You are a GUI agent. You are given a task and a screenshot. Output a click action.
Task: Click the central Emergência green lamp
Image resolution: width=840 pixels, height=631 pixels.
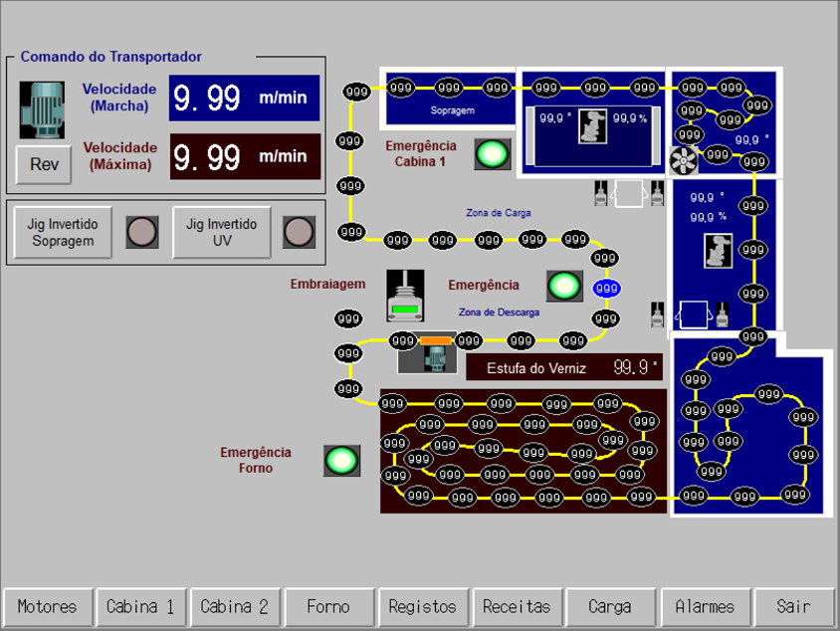pyautogui.click(x=563, y=286)
